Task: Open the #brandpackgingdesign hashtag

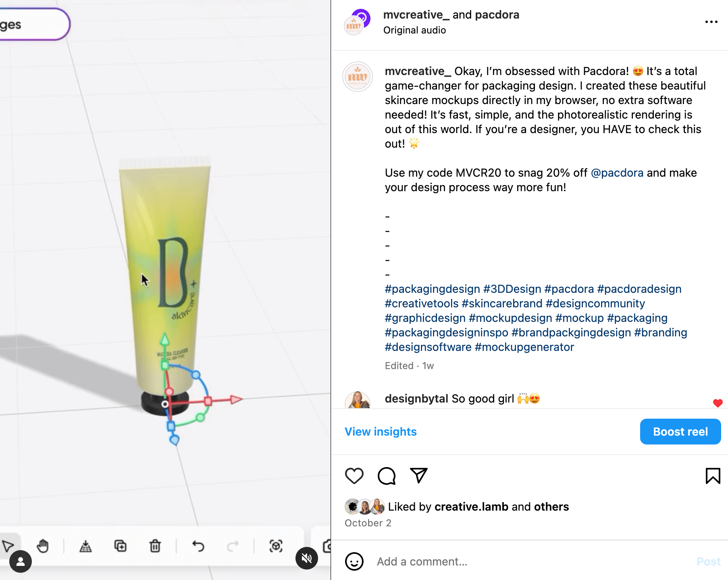Action: (x=571, y=332)
